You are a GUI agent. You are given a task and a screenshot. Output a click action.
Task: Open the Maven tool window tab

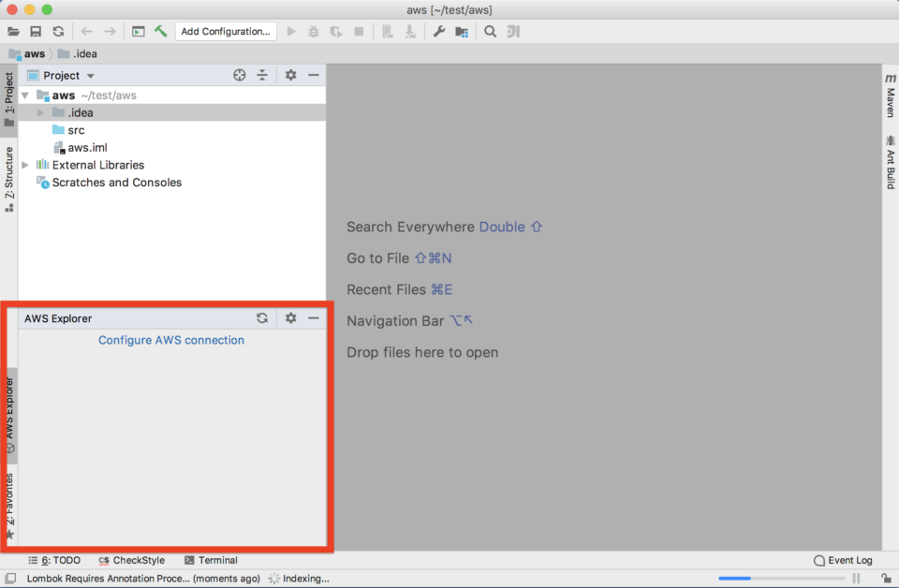pos(891,96)
